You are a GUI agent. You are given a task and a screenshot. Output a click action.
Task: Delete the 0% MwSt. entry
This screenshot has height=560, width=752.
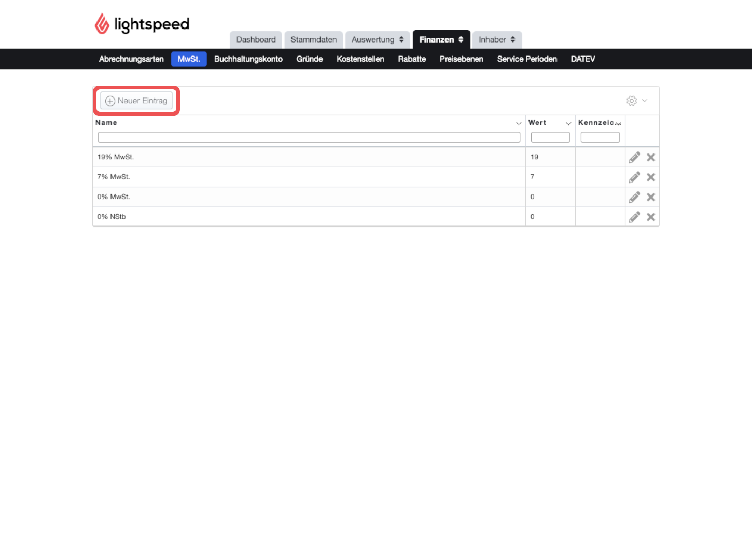click(651, 197)
